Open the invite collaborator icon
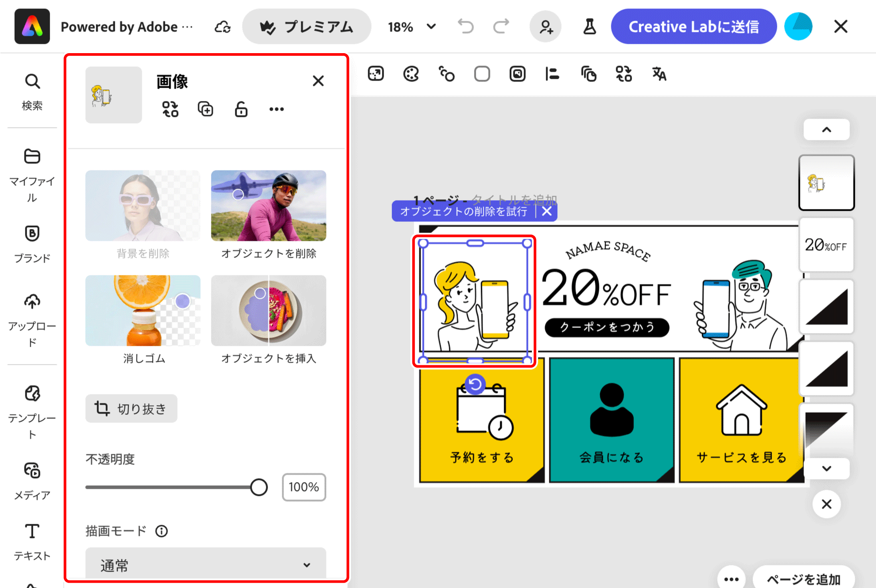The width and height of the screenshot is (876, 588). pyautogui.click(x=546, y=27)
